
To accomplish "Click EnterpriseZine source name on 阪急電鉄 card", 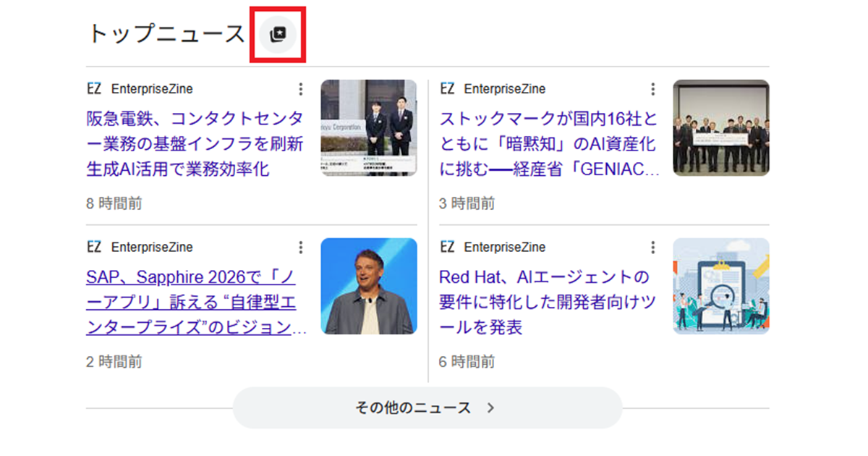I will (x=152, y=89).
